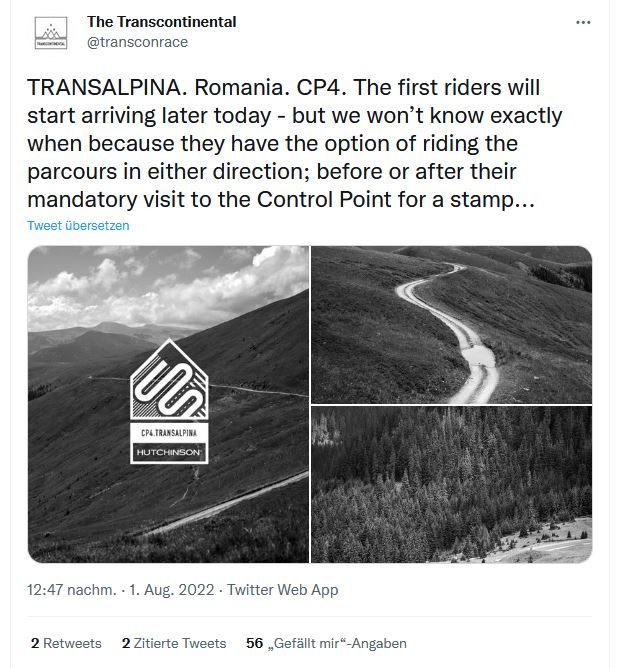Open The Transcontinental display name profile
626x668 pixels.
(x=162, y=22)
